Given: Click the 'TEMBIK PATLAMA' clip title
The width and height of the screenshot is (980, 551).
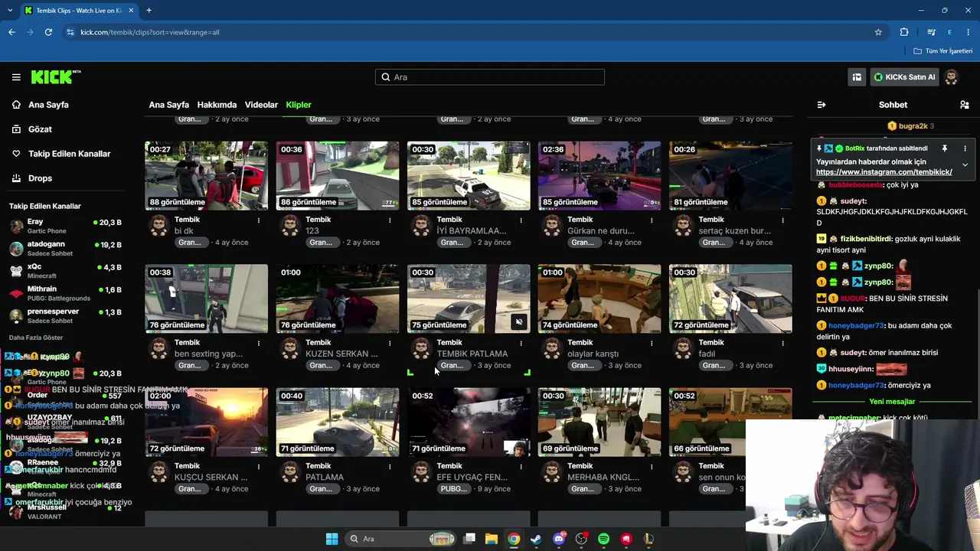Looking at the screenshot, I should coord(472,354).
